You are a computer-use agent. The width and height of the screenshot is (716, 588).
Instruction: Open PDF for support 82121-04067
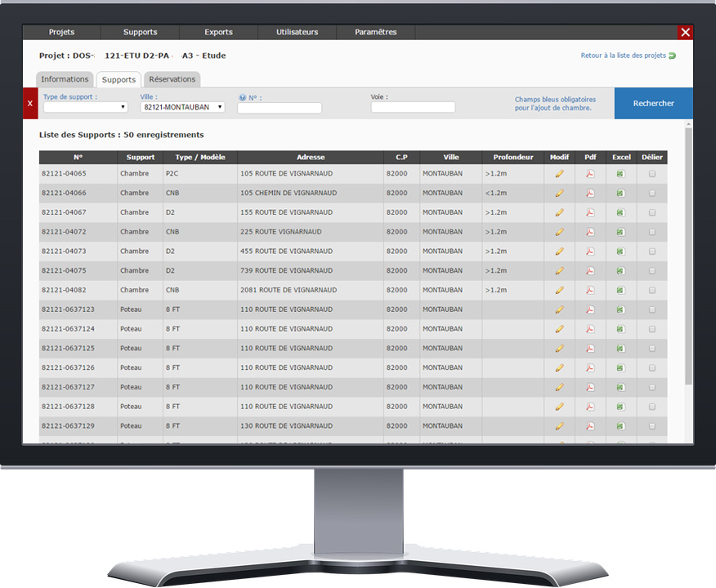590,212
